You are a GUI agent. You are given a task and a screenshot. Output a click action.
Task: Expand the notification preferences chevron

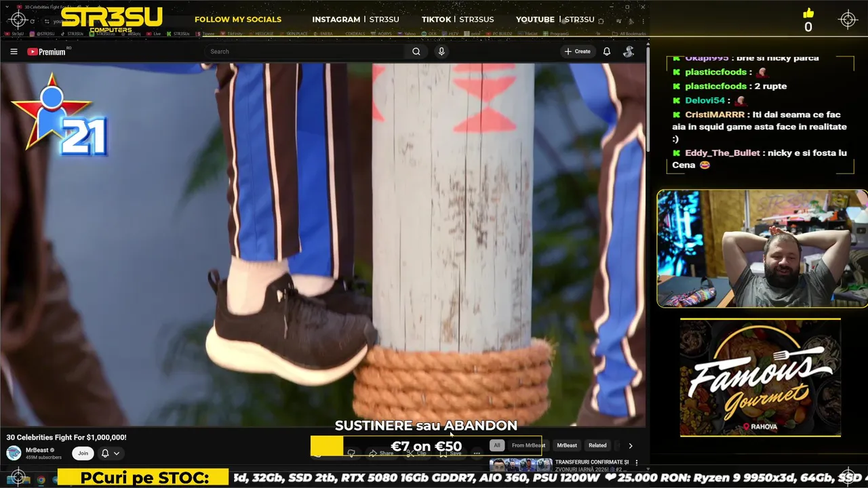[x=117, y=453]
